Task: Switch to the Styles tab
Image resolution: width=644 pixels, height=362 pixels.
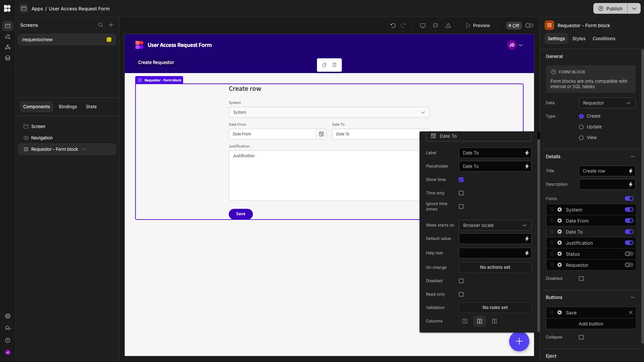Action: [579, 39]
